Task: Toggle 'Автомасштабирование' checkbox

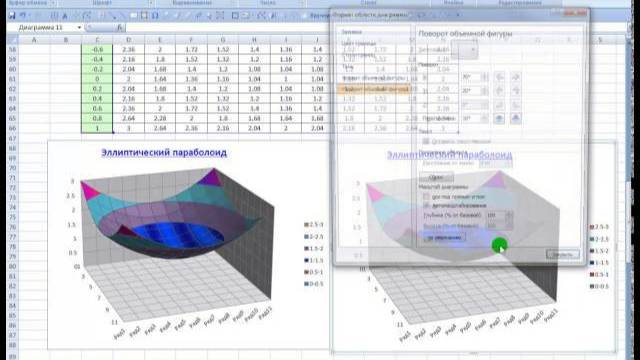Action: [x=426, y=205]
